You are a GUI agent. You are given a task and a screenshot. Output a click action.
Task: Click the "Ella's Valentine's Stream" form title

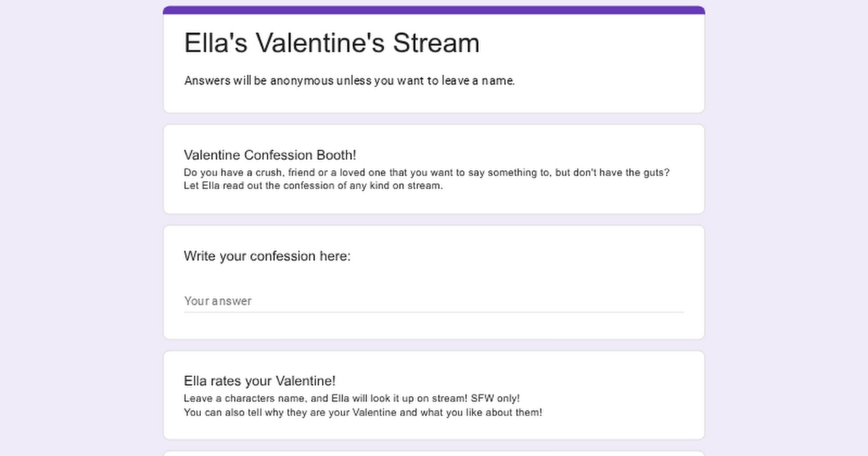pyautogui.click(x=332, y=43)
